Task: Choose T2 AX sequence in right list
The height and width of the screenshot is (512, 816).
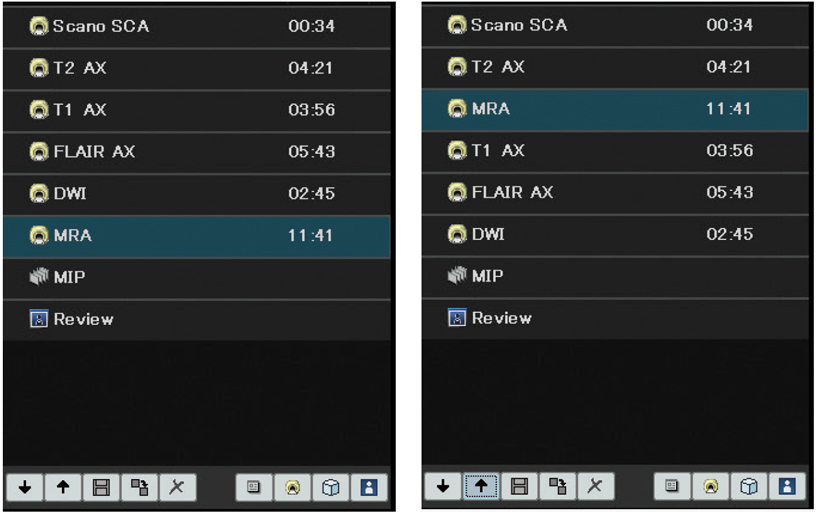Action: click(x=613, y=67)
